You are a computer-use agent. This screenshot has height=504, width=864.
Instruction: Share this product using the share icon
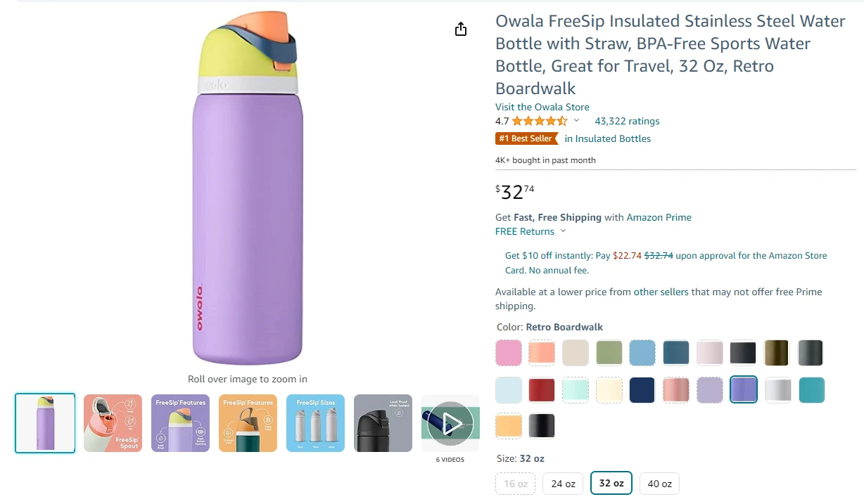[x=460, y=29]
